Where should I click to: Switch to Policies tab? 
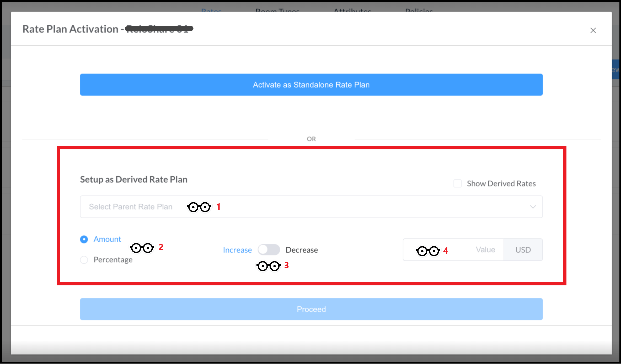pyautogui.click(x=417, y=9)
